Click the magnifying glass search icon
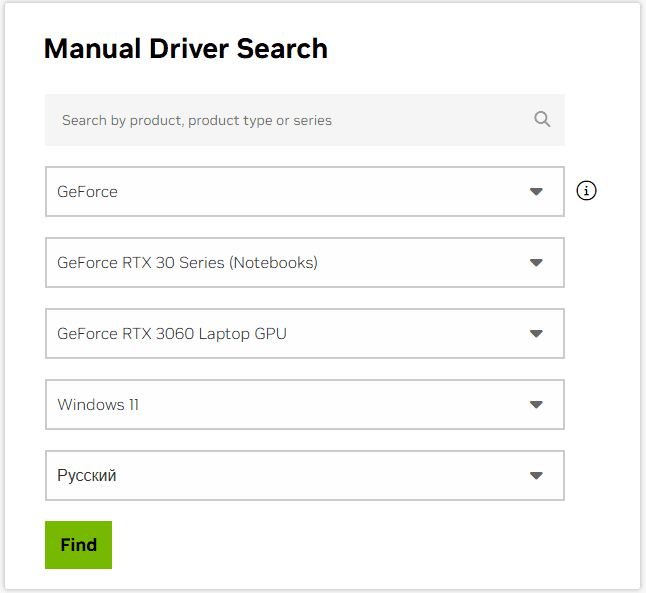This screenshot has height=593, width=646. 542,120
